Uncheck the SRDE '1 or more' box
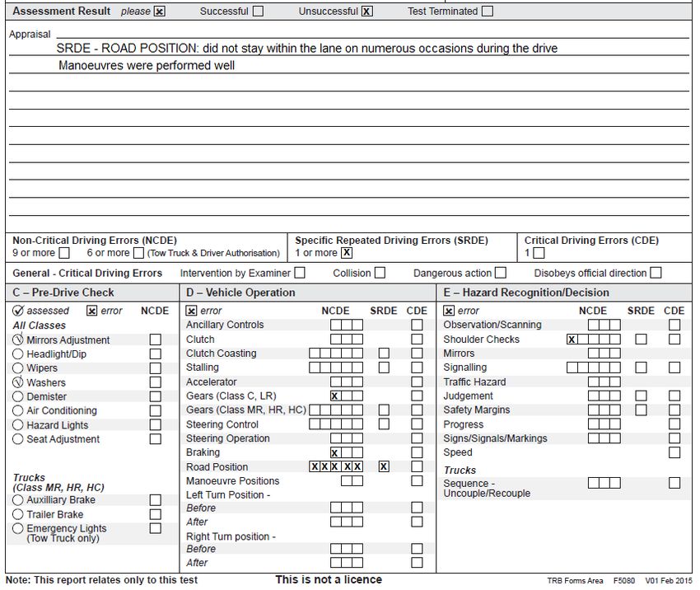The width and height of the screenshot is (700, 590). (x=347, y=253)
